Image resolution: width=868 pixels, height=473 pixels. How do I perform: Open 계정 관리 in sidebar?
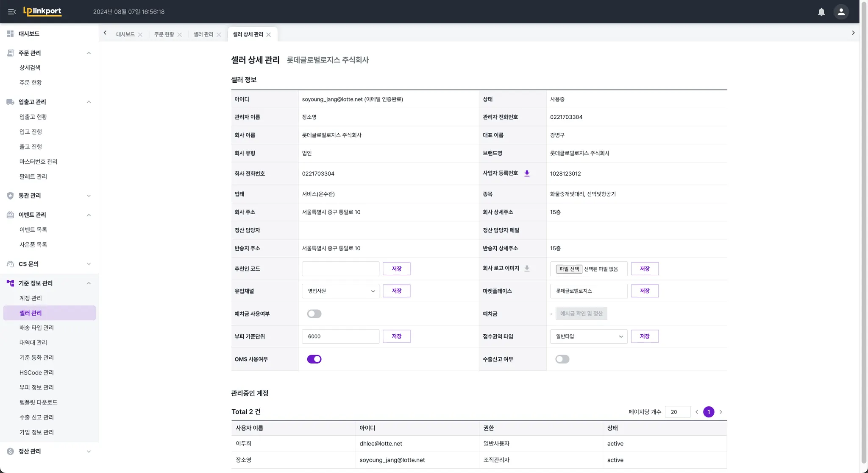[x=31, y=298]
